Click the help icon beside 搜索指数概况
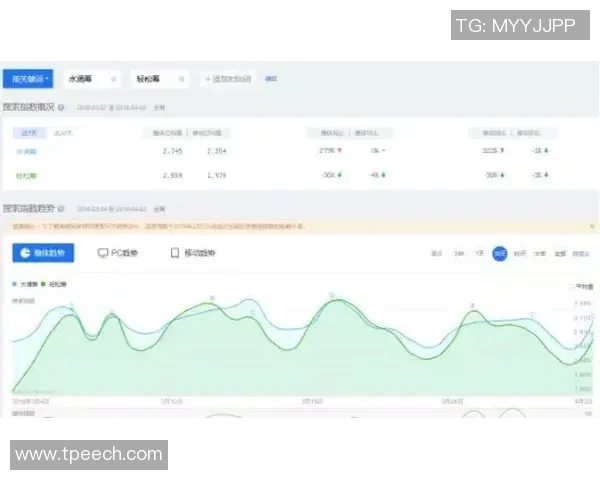This screenshot has height=480, width=600. coord(61,107)
